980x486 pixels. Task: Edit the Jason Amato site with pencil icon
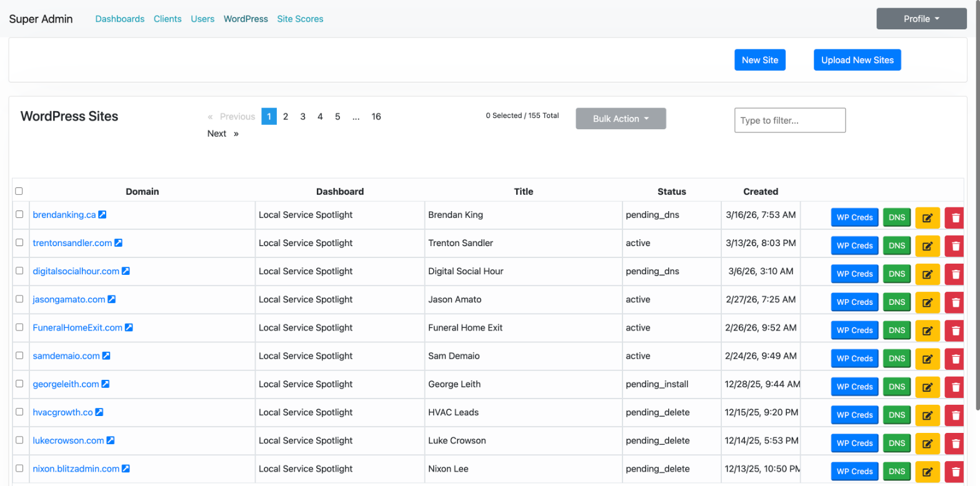click(927, 302)
